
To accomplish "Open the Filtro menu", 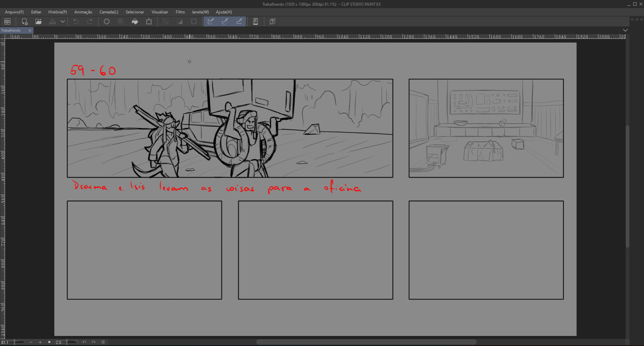I will coord(180,12).
